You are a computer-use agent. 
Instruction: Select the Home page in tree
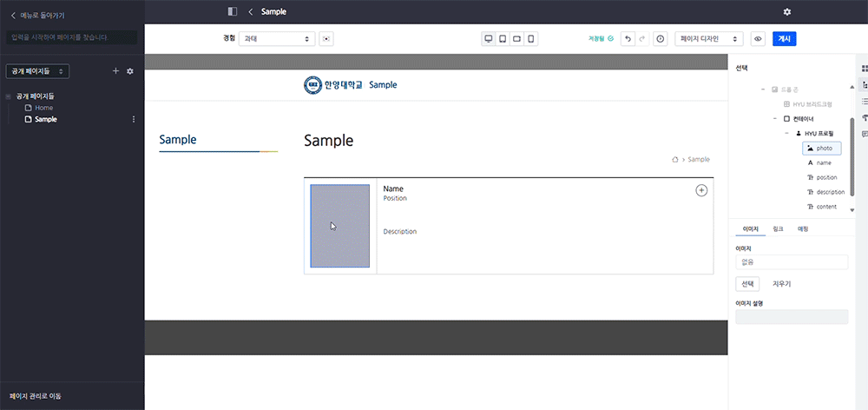[43, 108]
